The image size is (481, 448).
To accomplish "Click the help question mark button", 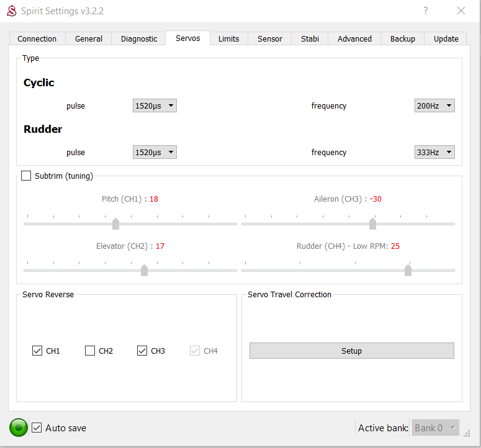I will coord(426,11).
